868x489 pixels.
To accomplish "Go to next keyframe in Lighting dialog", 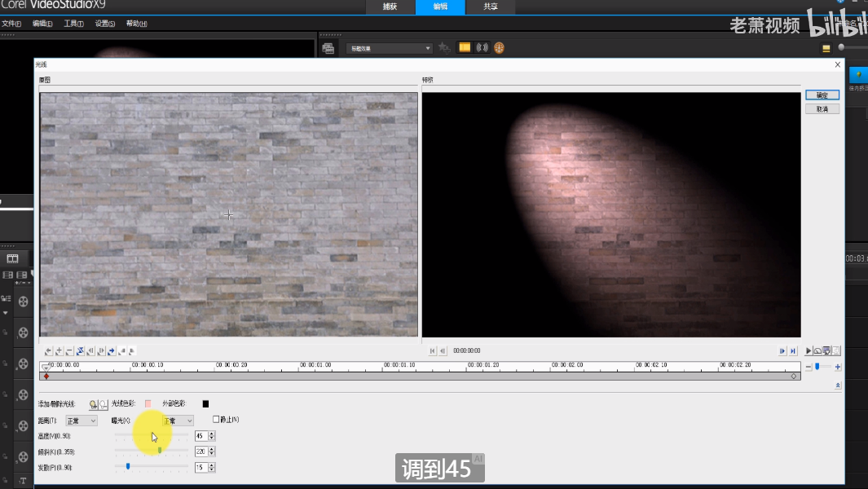I will [x=112, y=351].
